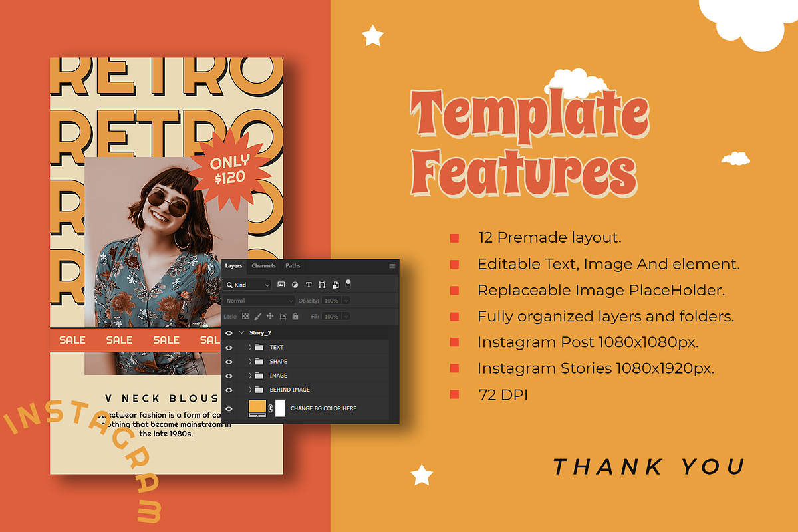Image resolution: width=798 pixels, height=532 pixels.
Task: Click the Opacity 100% field
Action: point(331,301)
